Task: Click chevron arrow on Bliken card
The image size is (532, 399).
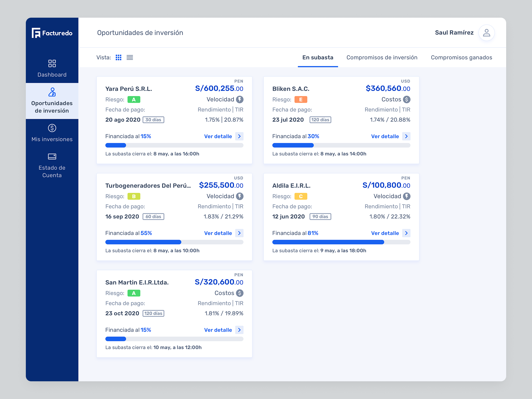Action: click(x=406, y=136)
